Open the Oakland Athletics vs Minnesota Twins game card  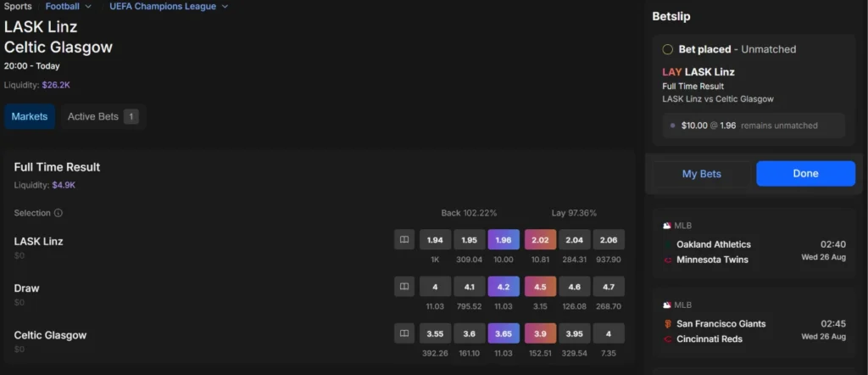[x=754, y=243]
